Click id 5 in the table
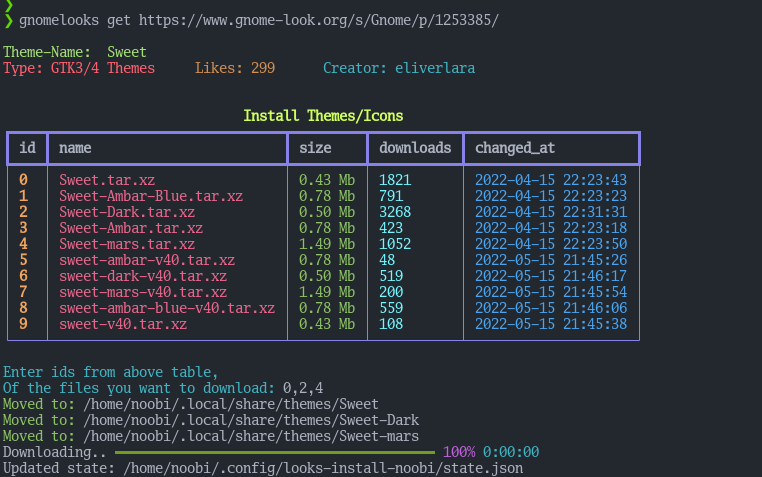762x477 pixels. click(x=23, y=260)
